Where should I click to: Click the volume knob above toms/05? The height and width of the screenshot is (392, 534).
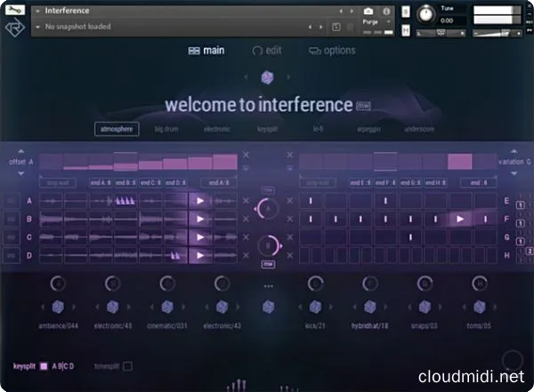coord(480,284)
